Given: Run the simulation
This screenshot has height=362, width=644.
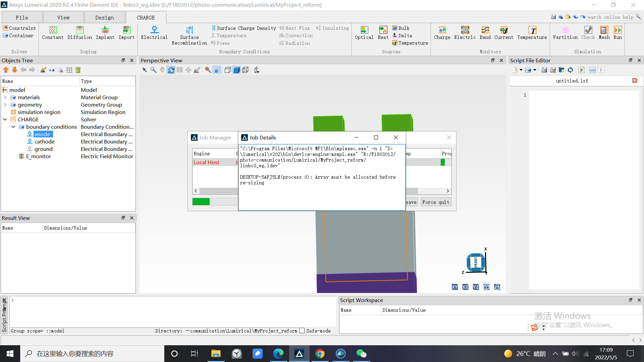Looking at the screenshot, I should (618, 33).
